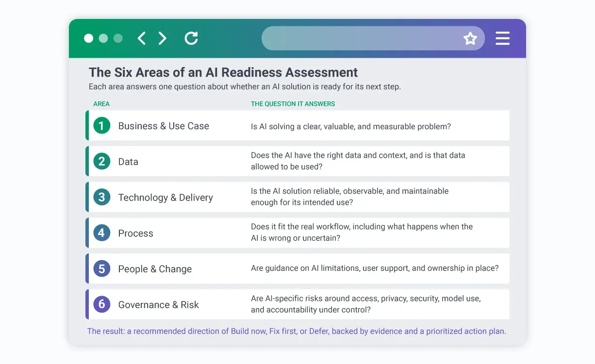Select the Governance & Risk area

(158, 305)
